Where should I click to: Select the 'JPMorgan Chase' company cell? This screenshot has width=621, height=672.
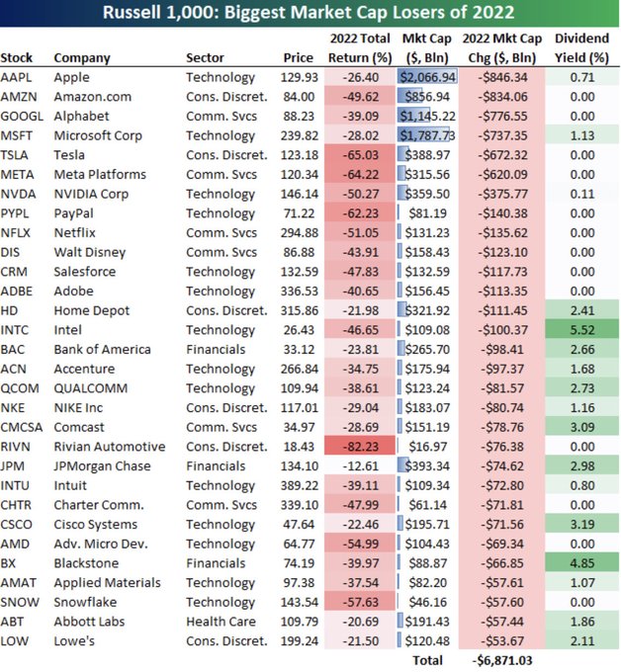coord(102,466)
